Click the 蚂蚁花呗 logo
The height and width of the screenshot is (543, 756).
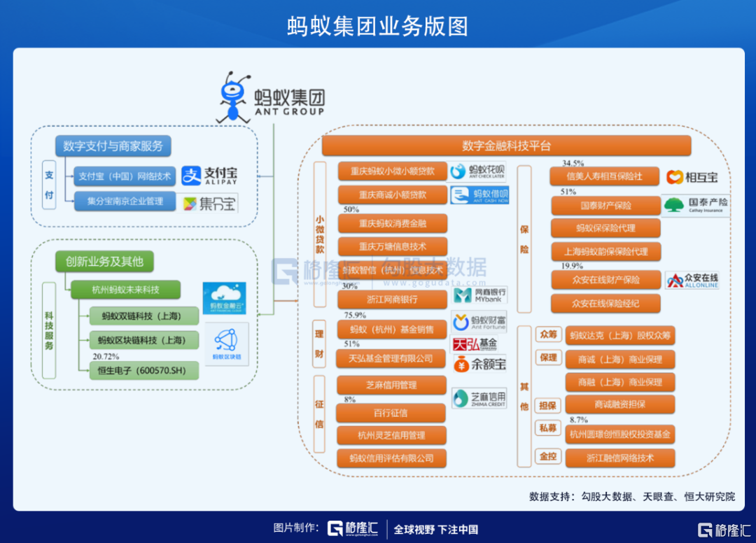479,171
